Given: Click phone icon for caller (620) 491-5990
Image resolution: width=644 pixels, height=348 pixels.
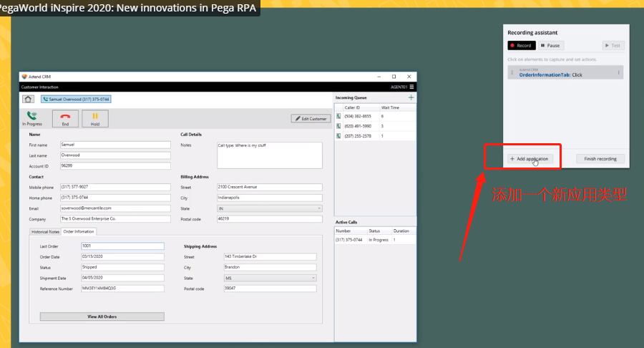Looking at the screenshot, I should pos(338,126).
